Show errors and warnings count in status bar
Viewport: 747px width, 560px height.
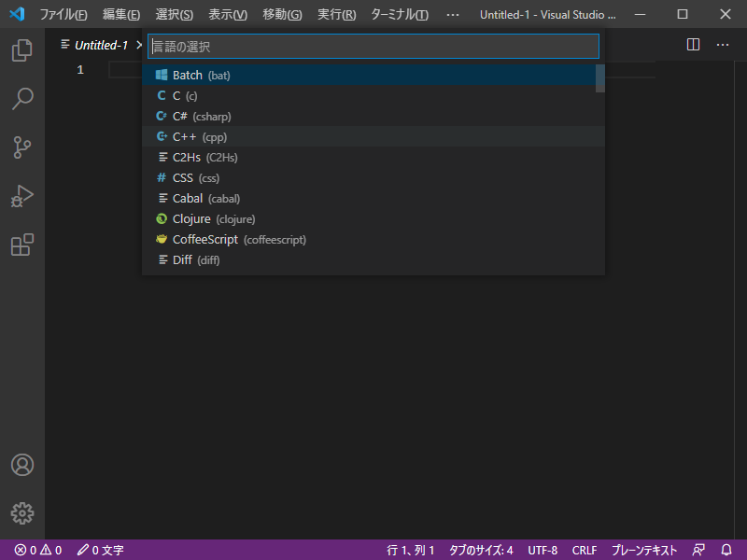coord(38,550)
